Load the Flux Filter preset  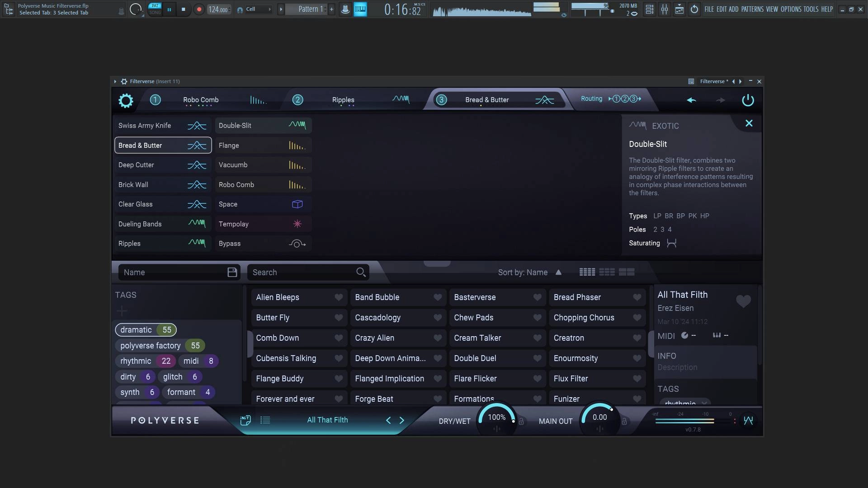coord(597,379)
